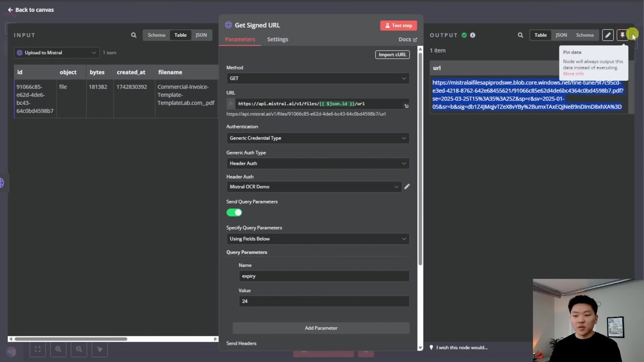
Task: Search the input panel data
Action: tap(134, 35)
